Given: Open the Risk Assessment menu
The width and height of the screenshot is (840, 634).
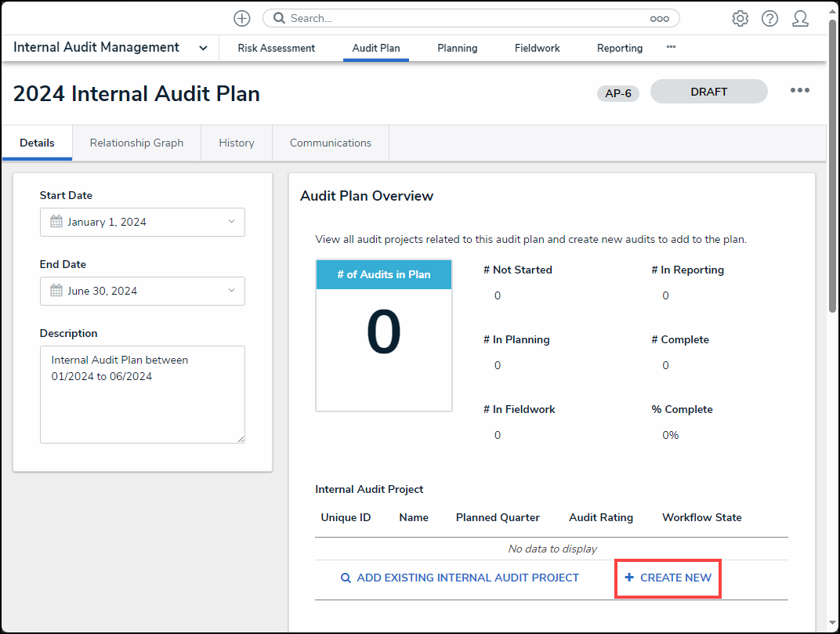Looking at the screenshot, I should point(276,48).
